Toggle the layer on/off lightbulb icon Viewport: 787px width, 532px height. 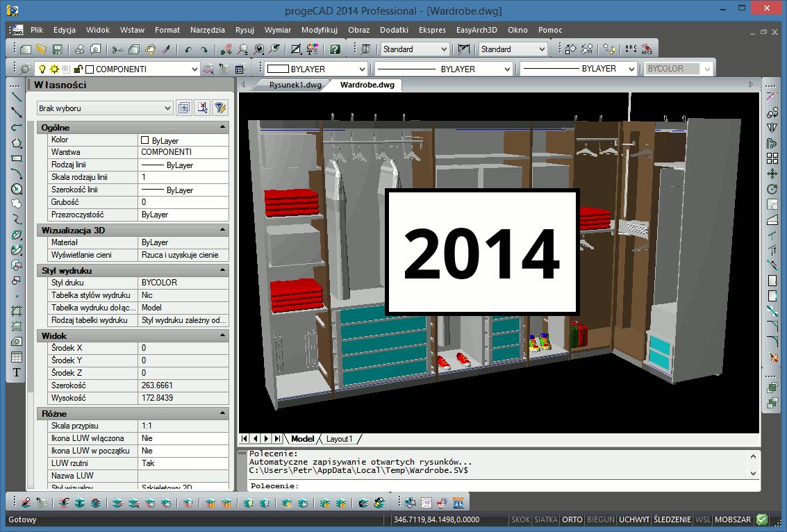42,69
